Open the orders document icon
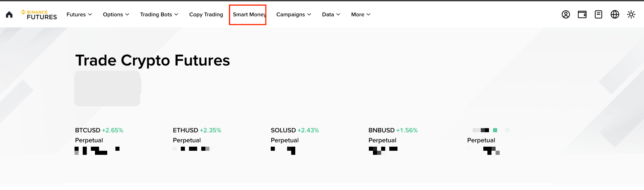This screenshot has height=190, width=644. click(x=598, y=14)
